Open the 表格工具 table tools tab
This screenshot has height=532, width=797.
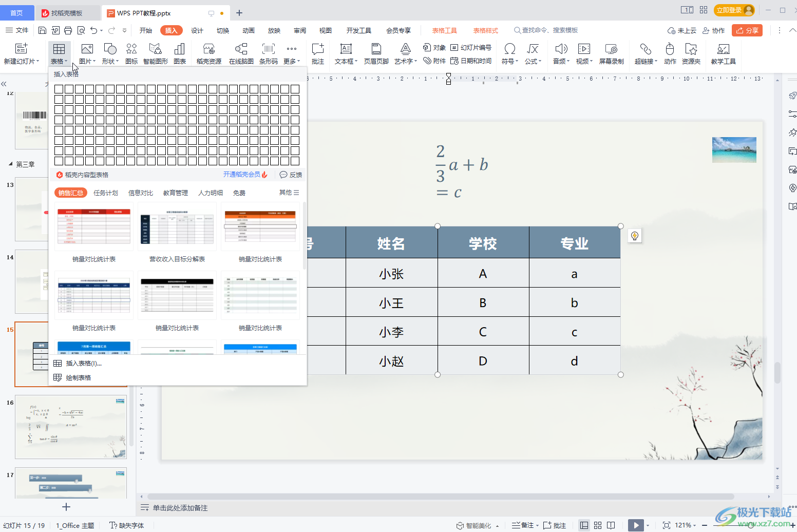[444, 30]
